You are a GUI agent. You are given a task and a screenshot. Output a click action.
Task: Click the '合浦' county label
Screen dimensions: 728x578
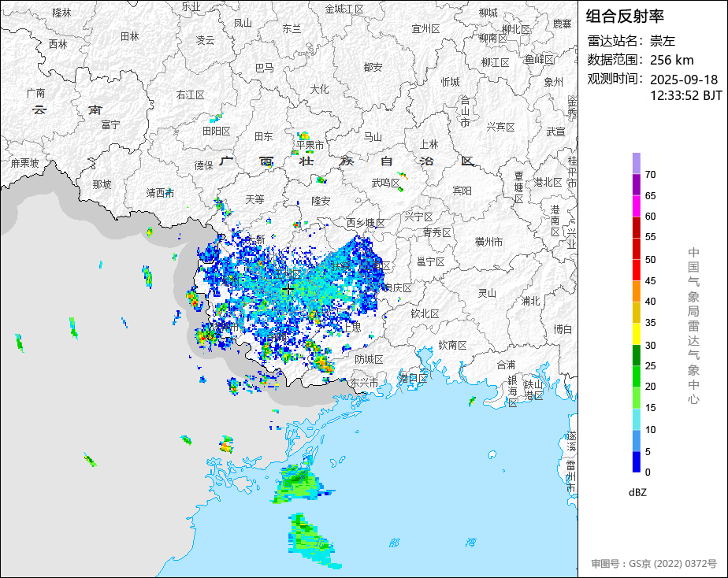506,365
